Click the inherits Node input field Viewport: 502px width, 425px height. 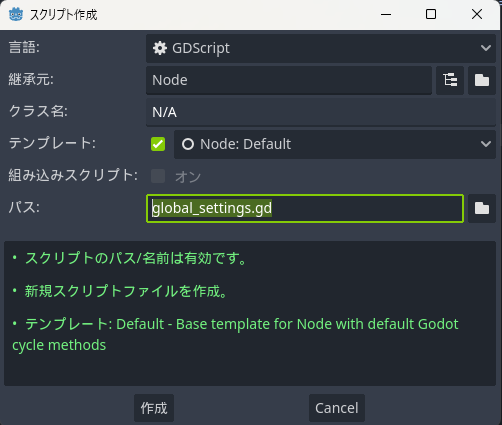(289, 80)
